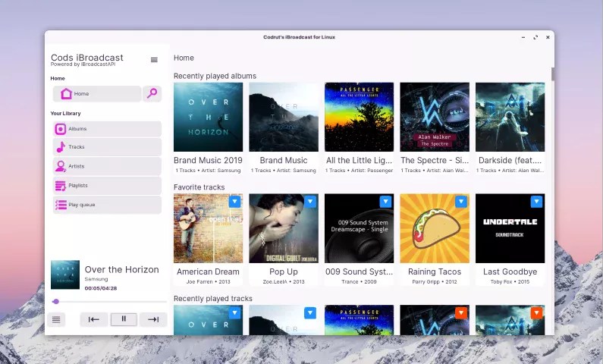Open the Albums library section
This screenshot has width=603, height=364.
[x=107, y=129]
